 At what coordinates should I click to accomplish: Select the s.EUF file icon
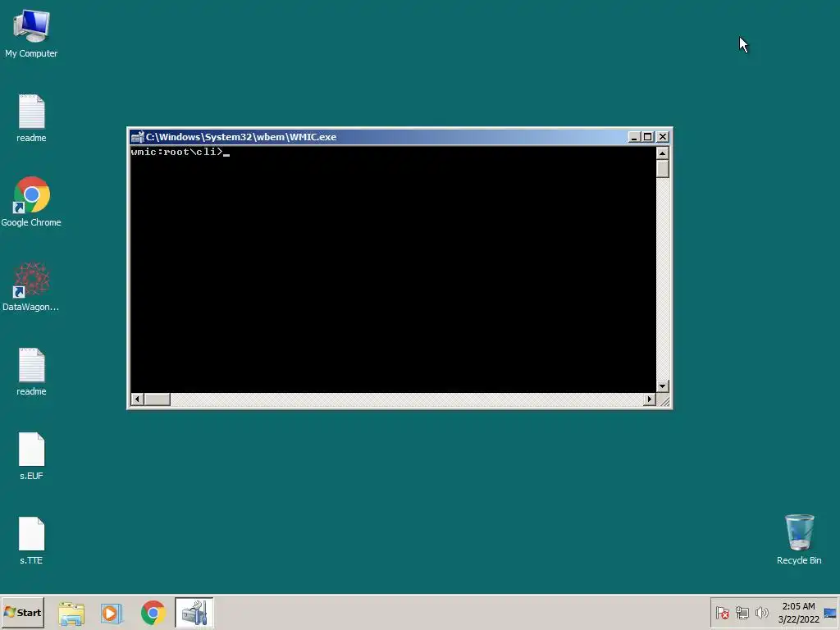31,456
